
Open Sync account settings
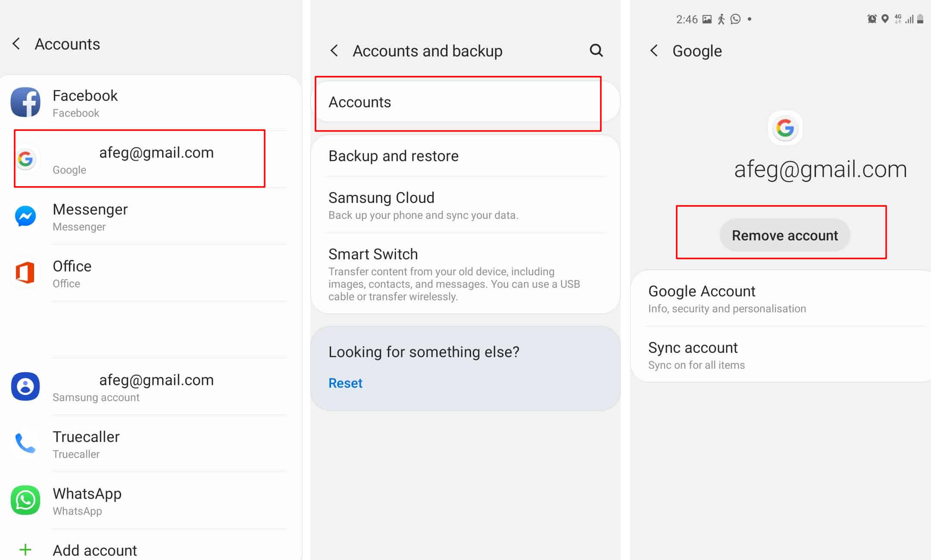pyautogui.click(x=781, y=355)
